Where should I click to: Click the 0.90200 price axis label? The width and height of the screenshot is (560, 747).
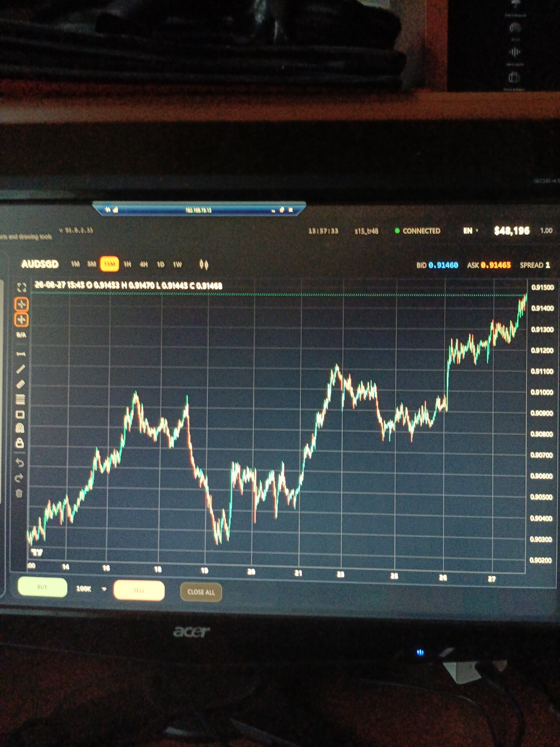tap(540, 560)
